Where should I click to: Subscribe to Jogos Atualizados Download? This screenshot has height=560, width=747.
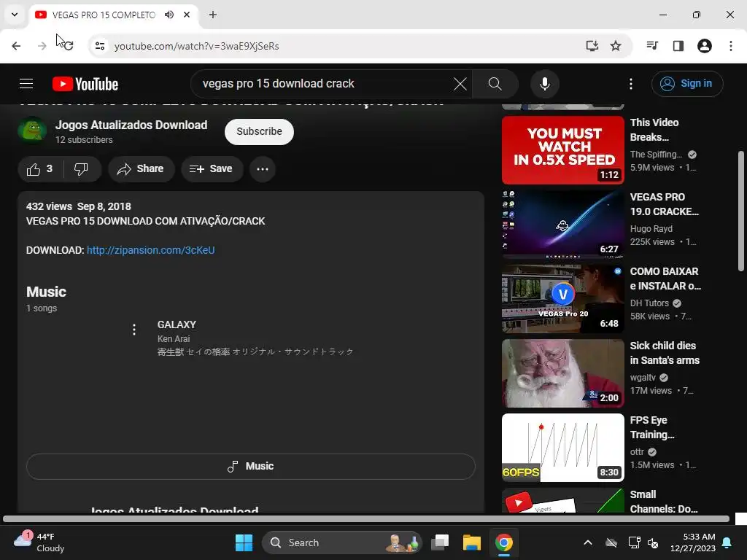click(259, 131)
